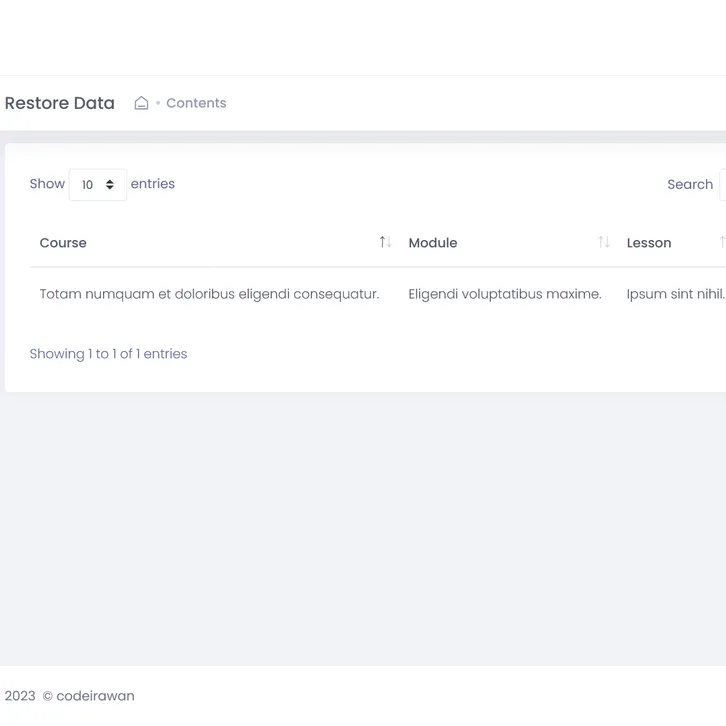Screen dimensions: 726x726
Task: Click the home icon in the breadcrumb
Action: (x=141, y=103)
